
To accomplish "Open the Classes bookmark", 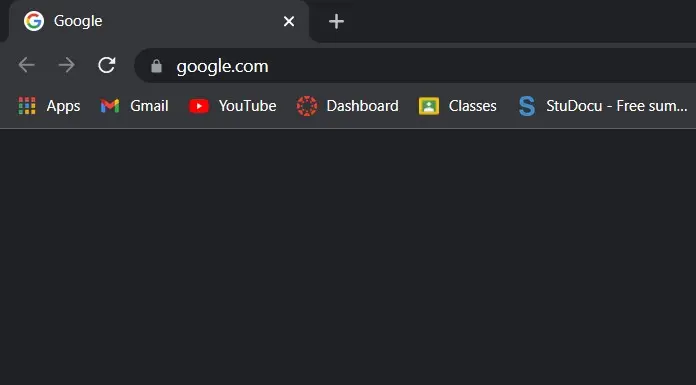I will (x=458, y=106).
